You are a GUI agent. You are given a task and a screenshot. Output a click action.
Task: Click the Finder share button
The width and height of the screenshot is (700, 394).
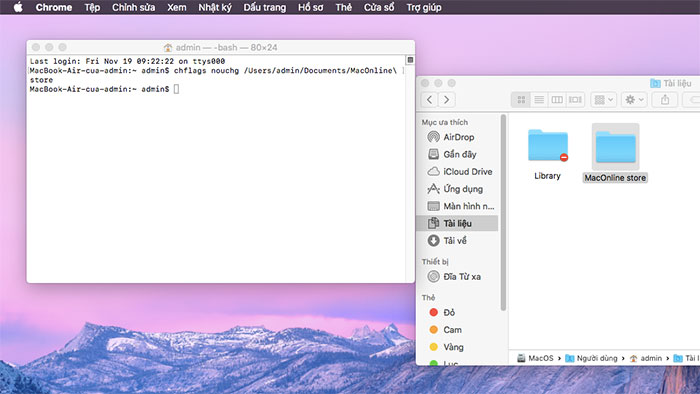(x=665, y=100)
